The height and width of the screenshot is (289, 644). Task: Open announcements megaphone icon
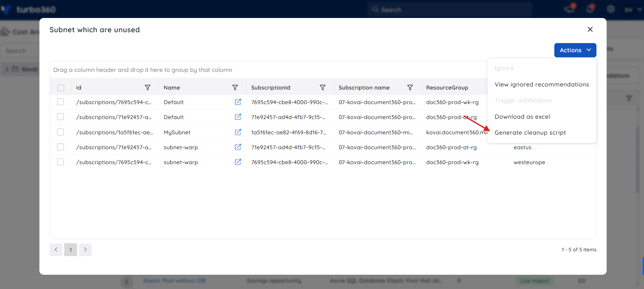(570, 9)
